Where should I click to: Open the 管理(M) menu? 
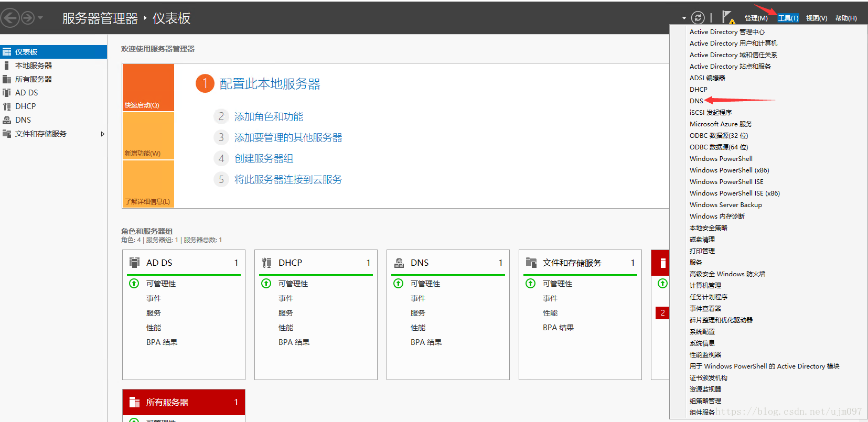click(756, 18)
